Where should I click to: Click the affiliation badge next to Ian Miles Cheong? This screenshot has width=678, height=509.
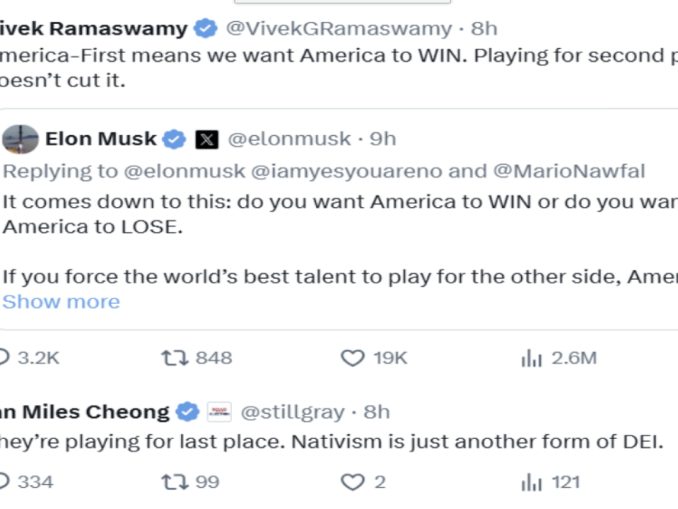pyautogui.click(x=219, y=411)
